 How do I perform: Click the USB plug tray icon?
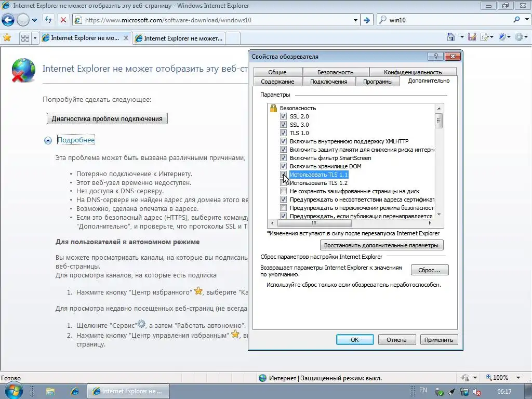pyautogui.click(x=451, y=392)
